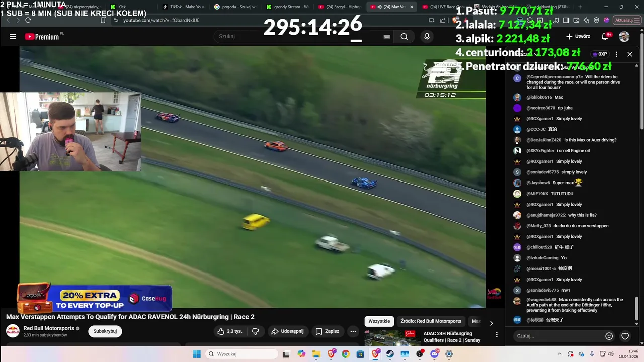The height and width of the screenshot is (362, 644).
Task: Reload the page with the browser refresh icon
Action: (28, 20)
